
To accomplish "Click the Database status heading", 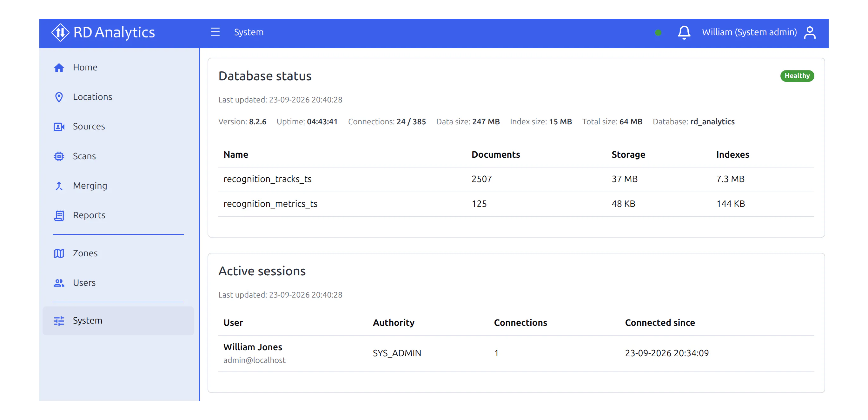I will pyautogui.click(x=265, y=76).
